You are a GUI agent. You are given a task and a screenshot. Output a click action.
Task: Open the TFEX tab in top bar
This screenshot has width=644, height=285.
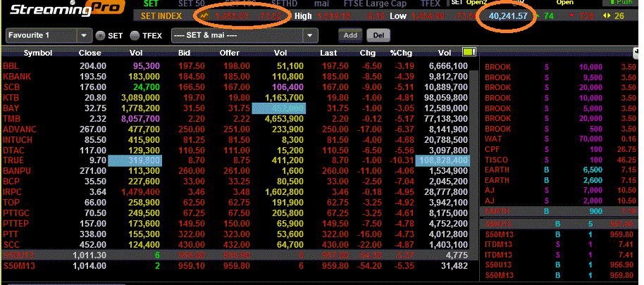click(x=430, y=4)
